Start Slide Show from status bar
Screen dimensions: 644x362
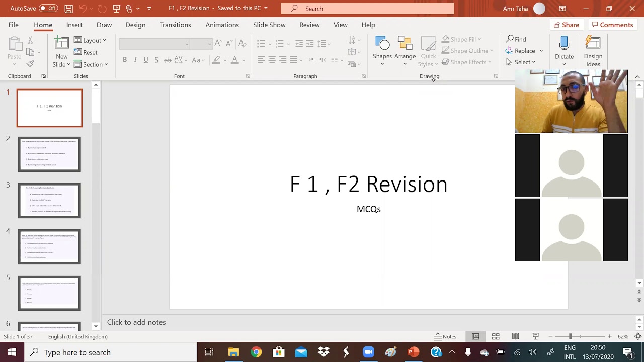536,336
